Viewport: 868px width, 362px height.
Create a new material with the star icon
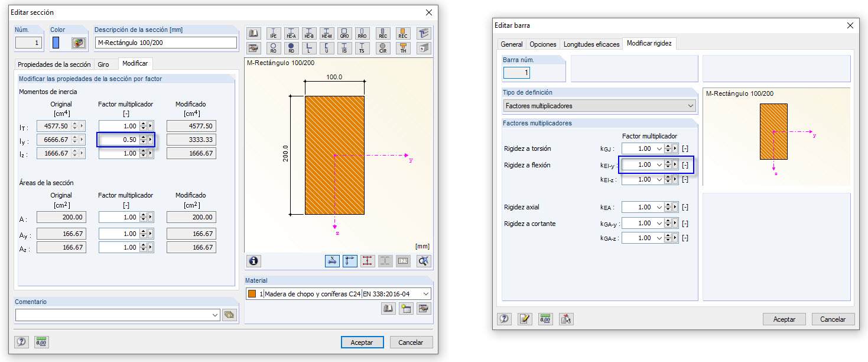point(406,308)
